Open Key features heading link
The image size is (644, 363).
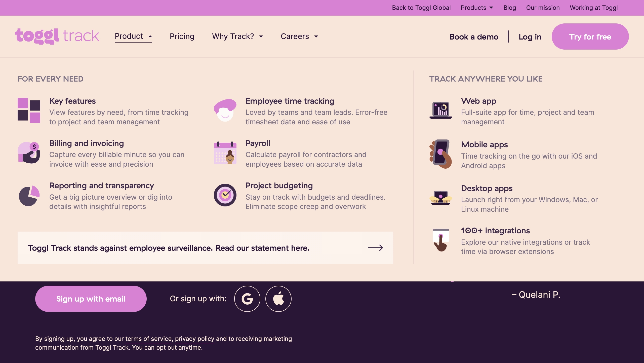(x=72, y=101)
